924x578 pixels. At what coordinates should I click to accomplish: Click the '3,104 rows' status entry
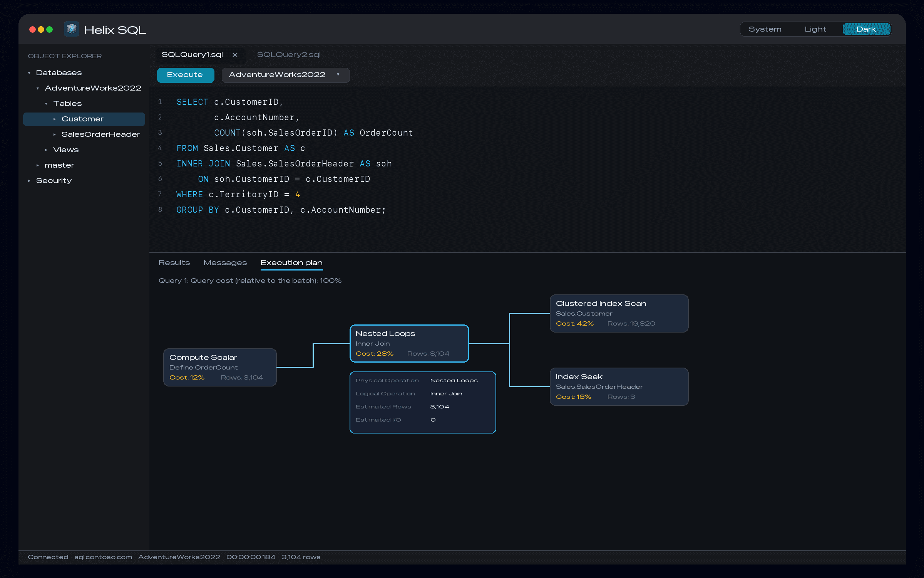click(x=301, y=557)
